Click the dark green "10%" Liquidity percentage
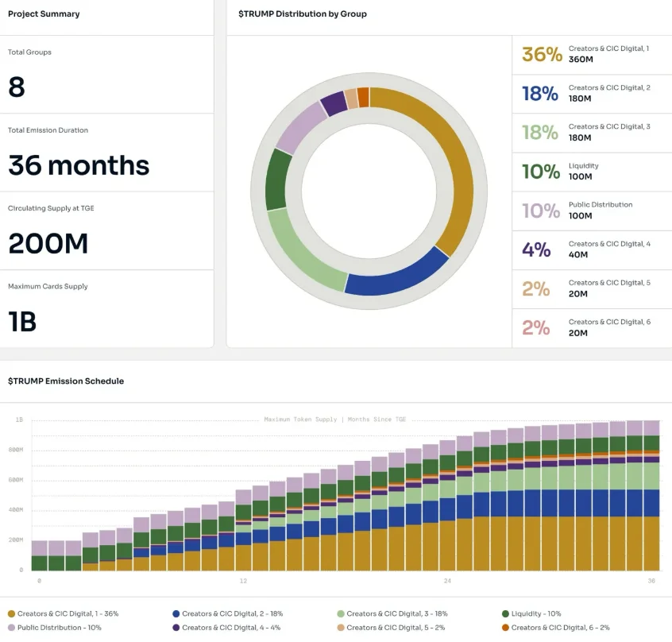This screenshot has width=672, height=642. (x=541, y=172)
